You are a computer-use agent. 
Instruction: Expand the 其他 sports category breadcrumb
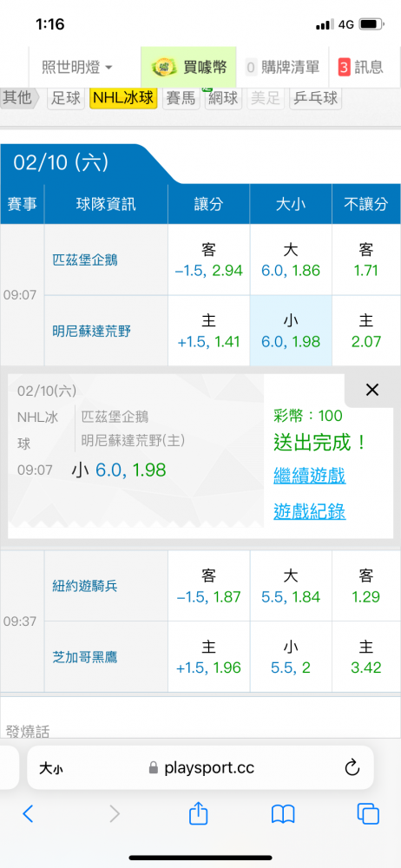19,98
